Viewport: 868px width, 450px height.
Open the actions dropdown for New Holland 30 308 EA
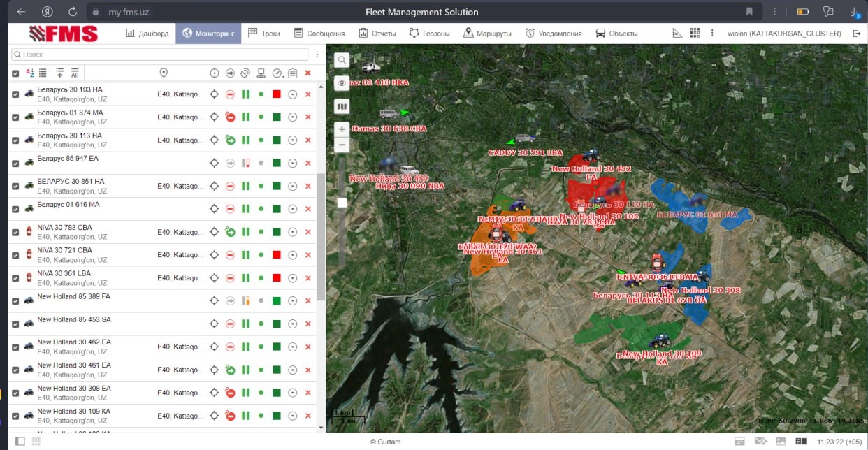[293, 393]
